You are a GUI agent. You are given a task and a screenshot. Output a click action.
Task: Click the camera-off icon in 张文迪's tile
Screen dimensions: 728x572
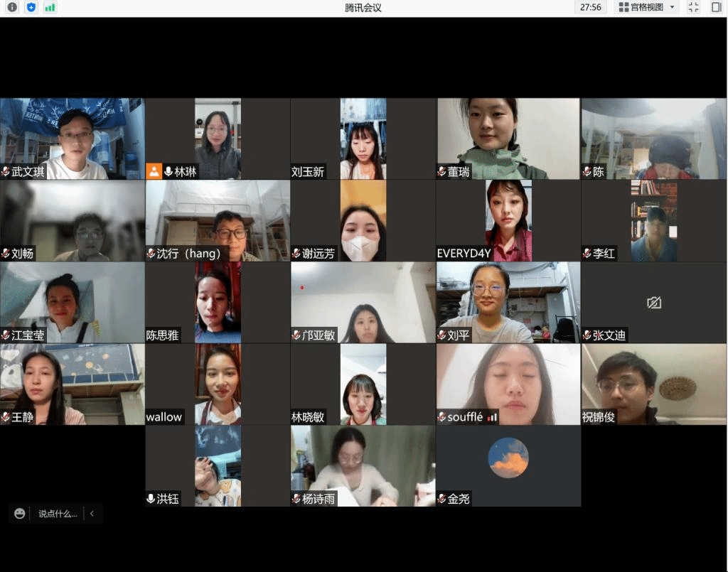point(654,303)
